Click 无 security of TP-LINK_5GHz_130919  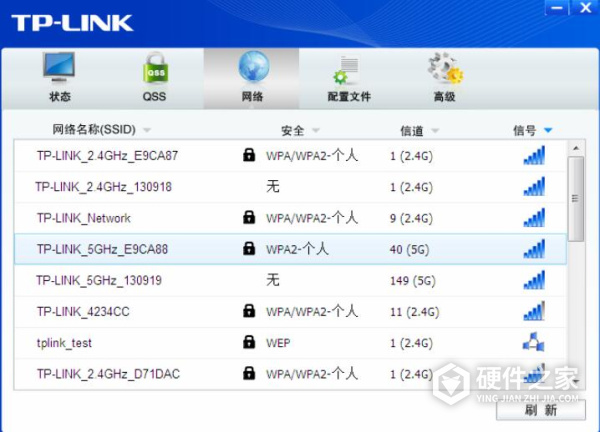click(x=273, y=280)
